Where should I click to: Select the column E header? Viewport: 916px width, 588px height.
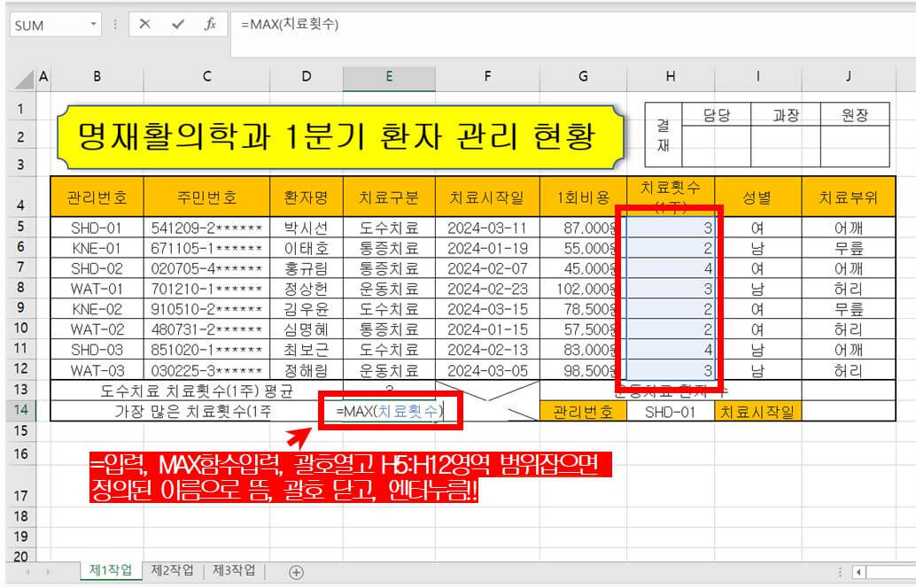[390, 78]
